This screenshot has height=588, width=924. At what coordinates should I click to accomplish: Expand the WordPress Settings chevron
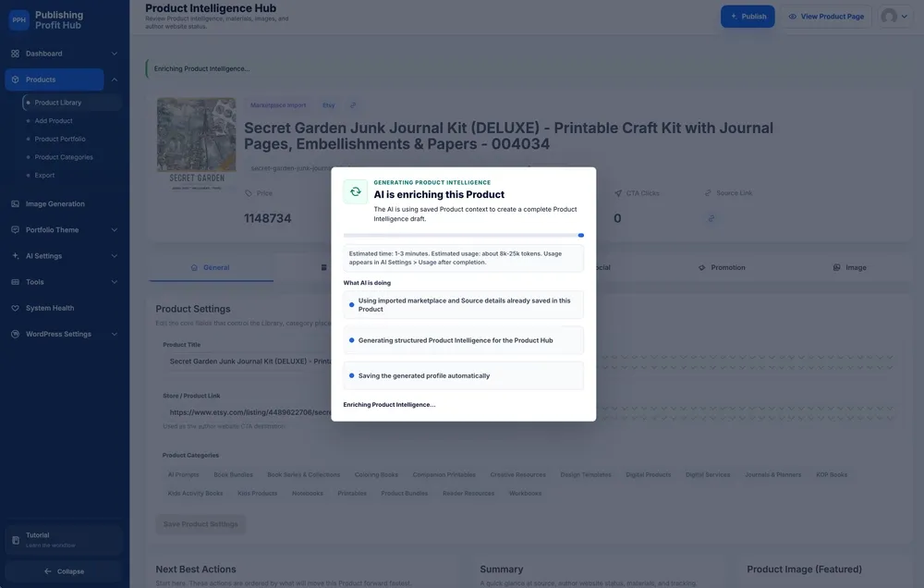115,334
